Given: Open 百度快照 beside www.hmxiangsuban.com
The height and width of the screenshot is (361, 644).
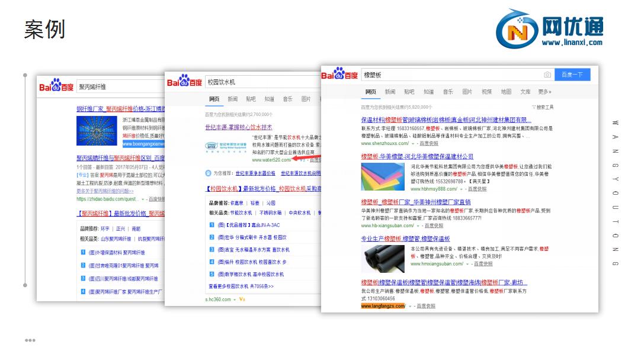Looking at the screenshot, I should tap(483, 264).
